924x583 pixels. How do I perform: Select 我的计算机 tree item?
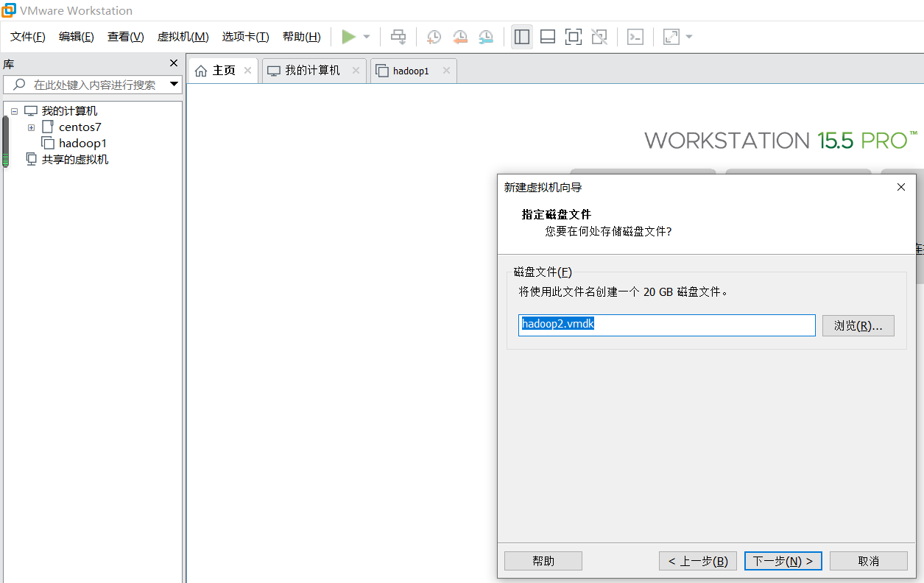pyautogui.click(x=69, y=111)
